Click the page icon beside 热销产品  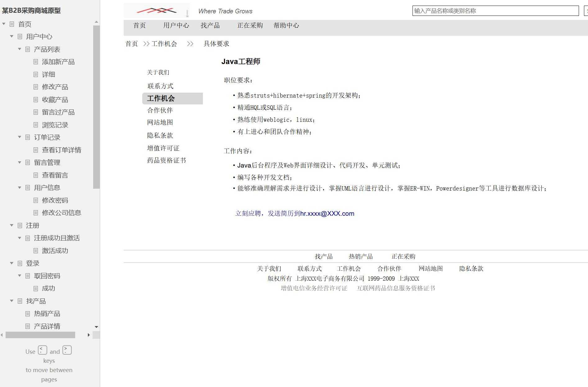pyautogui.click(x=28, y=314)
